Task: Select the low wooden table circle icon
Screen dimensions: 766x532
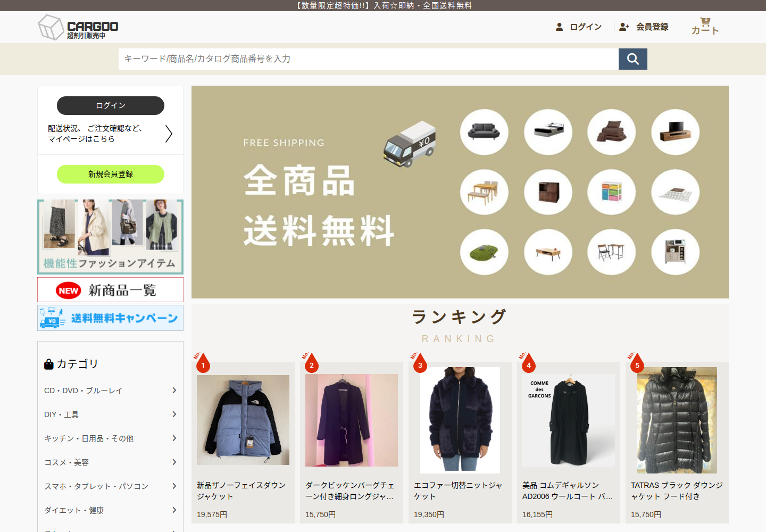Action: click(548, 252)
